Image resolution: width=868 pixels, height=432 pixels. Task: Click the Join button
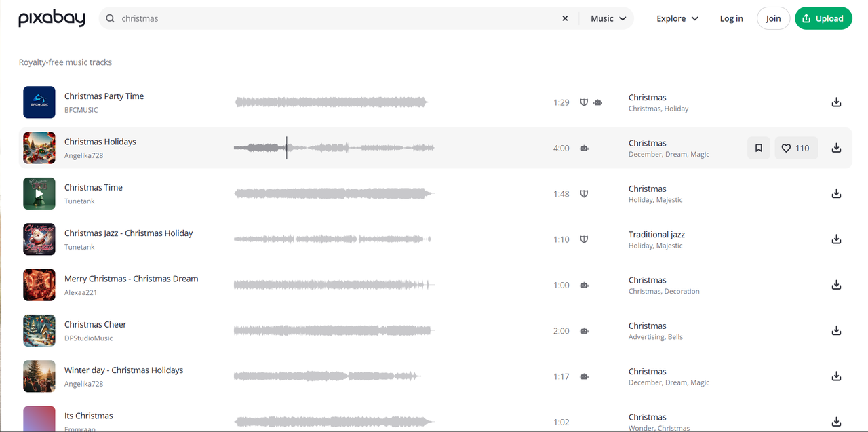[x=773, y=18]
